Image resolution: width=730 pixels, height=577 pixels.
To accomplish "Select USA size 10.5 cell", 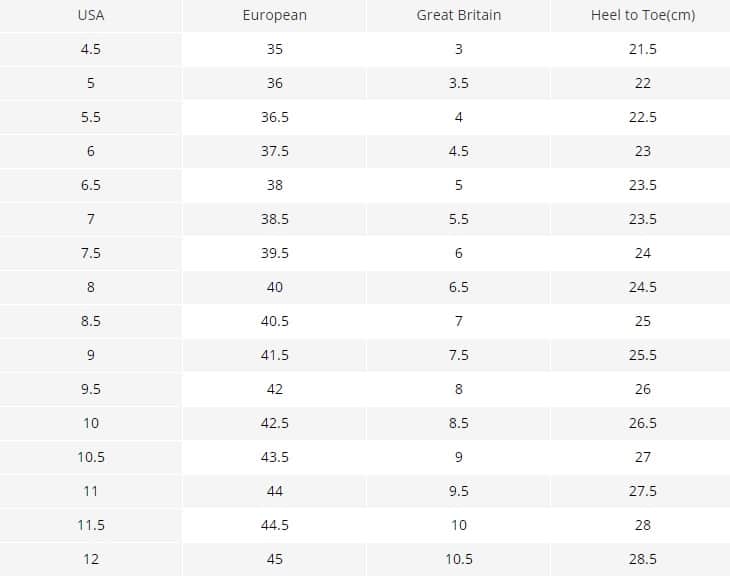I will (x=91, y=457).
